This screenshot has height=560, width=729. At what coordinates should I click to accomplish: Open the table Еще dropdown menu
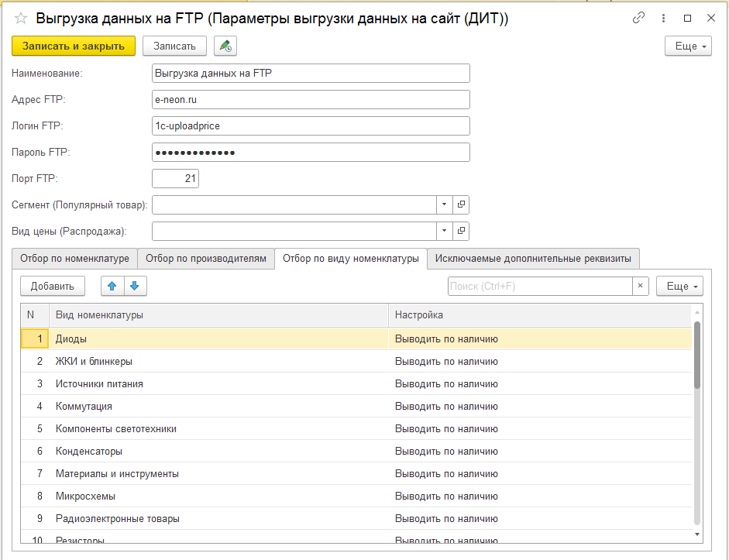(x=679, y=286)
